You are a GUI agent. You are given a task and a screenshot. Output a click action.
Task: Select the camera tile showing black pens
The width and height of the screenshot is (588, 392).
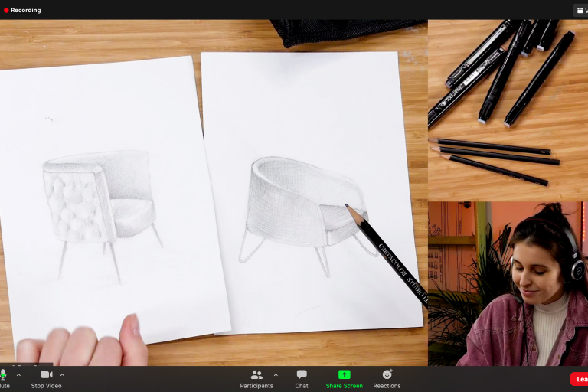508,109
